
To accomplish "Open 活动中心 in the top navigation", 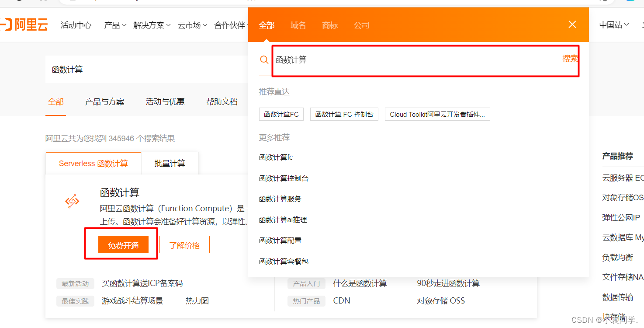I will click(76, 25).
